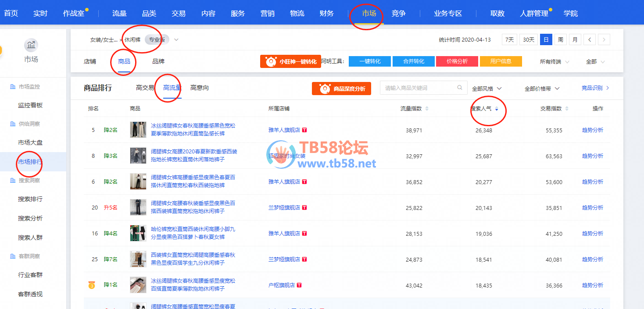Open the 全部价格带 dropdown
Screen dimensions: 644x309
[x=542, y=89]
